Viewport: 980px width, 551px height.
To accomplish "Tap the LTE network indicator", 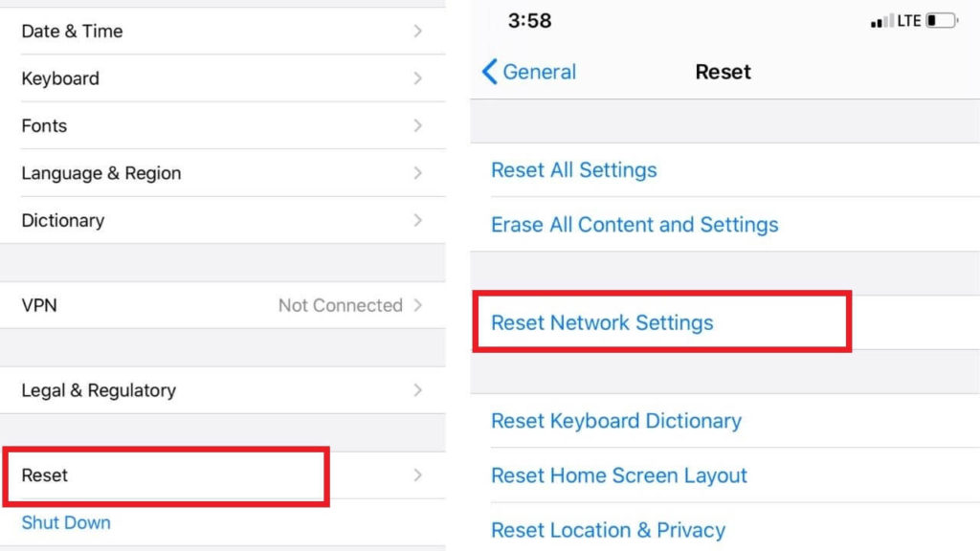I will tap(908, 21).
